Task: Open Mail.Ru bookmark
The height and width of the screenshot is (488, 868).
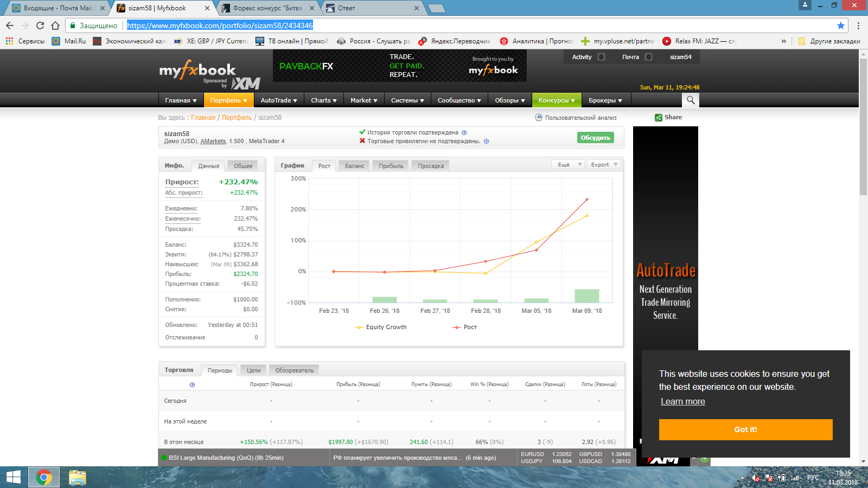Action: tap(69, 41)
